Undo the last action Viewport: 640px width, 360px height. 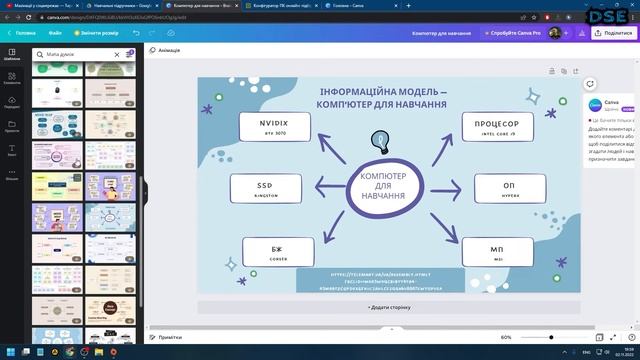[136, 33]
